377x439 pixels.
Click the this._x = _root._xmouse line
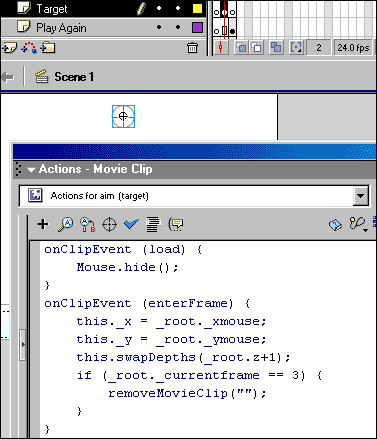171,322
